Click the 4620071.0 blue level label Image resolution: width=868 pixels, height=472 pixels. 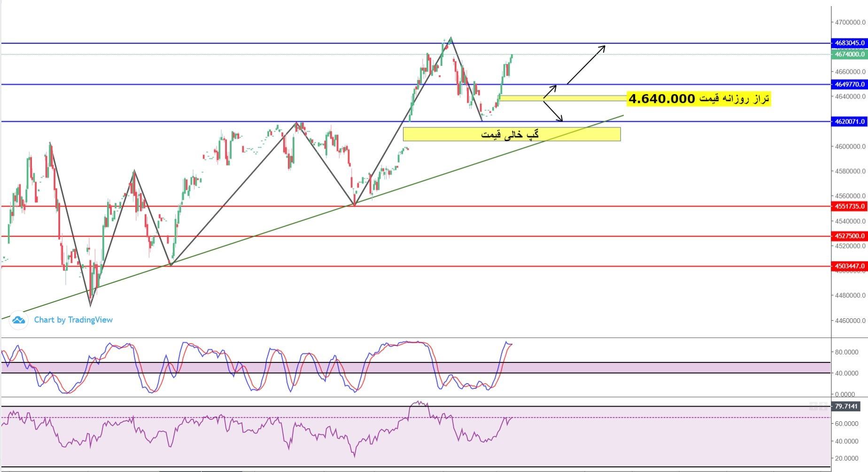click(x=849, y=122)
